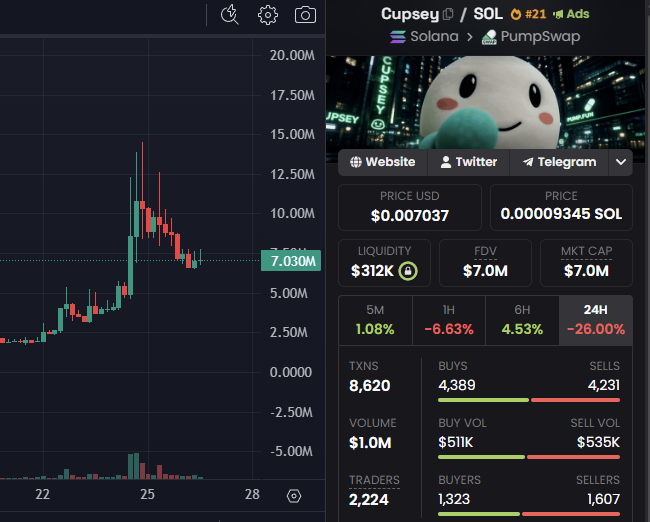Click the BUY VOL $511K value
650x522 pixels.
click(456, 442)
